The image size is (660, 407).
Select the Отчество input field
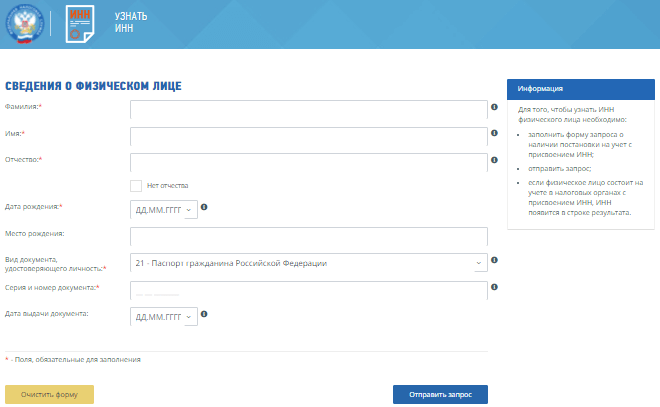(x=308, y=162)
